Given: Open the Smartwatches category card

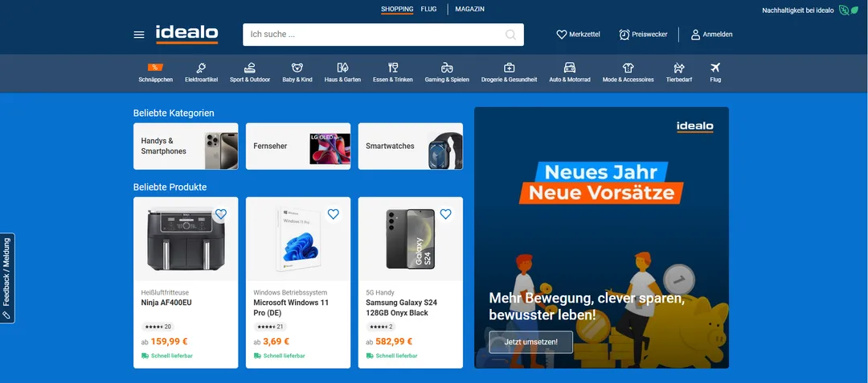Looking at the screenshot, I should pyautogui.click(x=411, y=146).
